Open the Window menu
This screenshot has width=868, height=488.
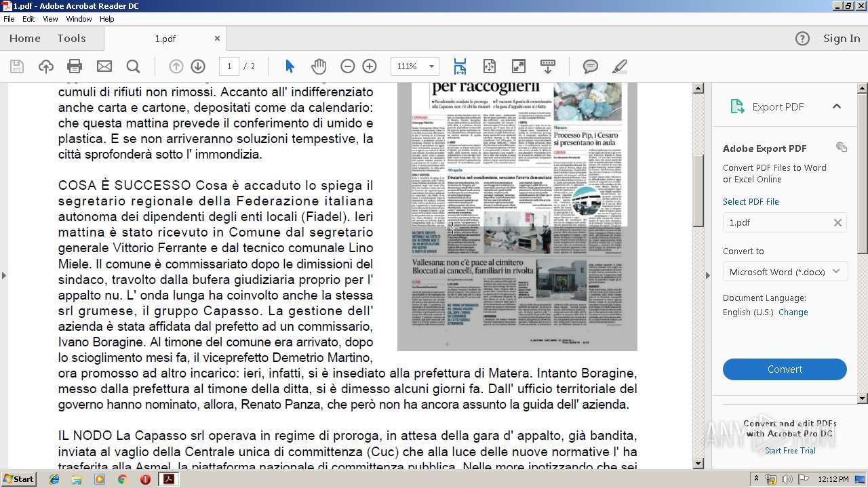(x=79, y=19)
